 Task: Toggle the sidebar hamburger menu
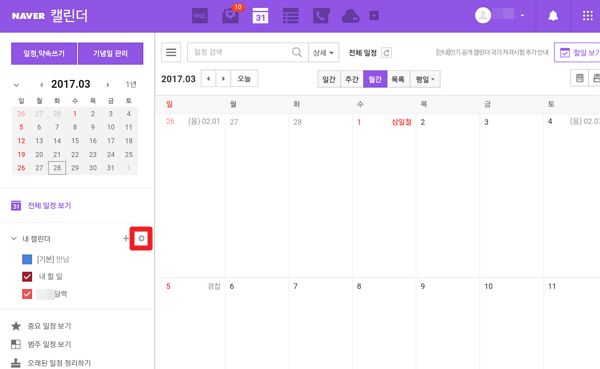171,52
